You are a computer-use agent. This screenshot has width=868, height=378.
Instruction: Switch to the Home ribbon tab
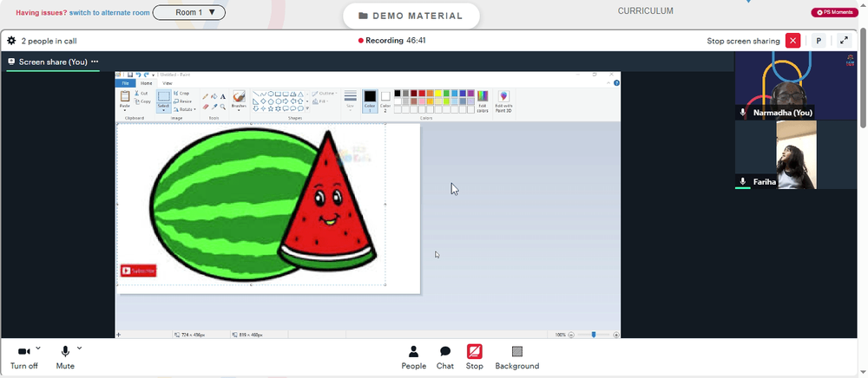(146, 83)
